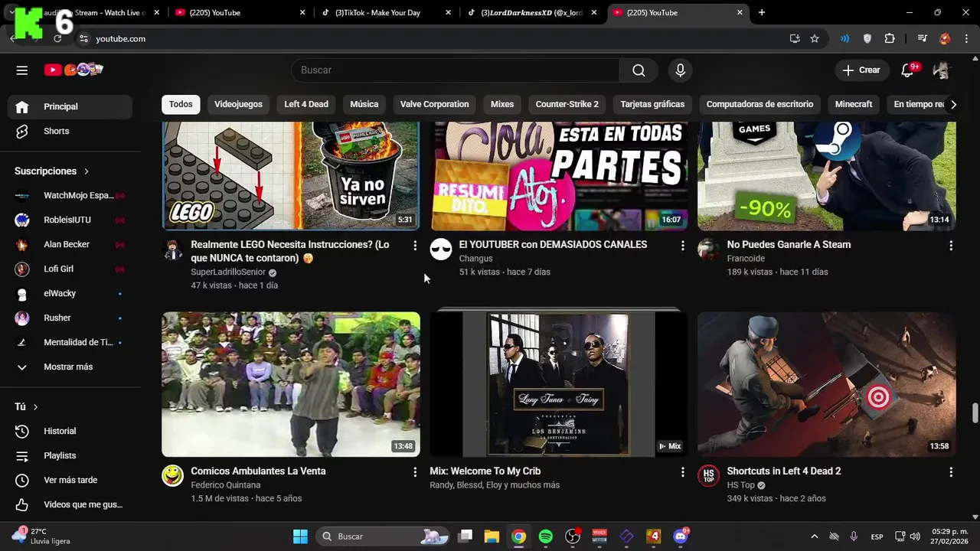Click the taskbar volume icon
Viewport: 980px width, 551px height.
pos(915,536)
